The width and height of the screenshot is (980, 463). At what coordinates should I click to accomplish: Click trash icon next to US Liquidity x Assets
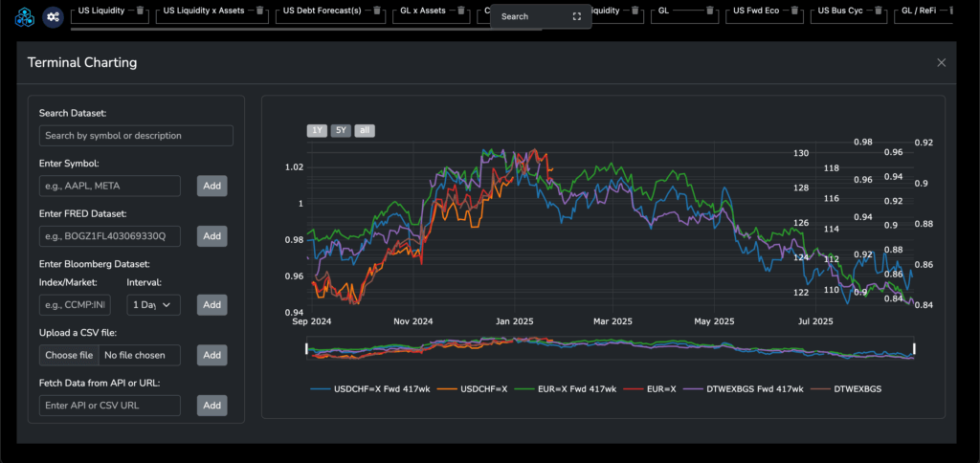260,11
